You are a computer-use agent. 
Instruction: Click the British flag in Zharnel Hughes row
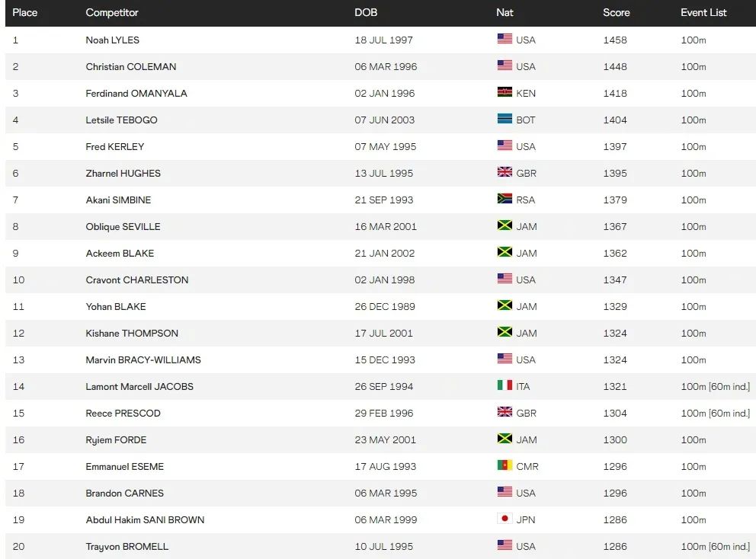tap(505, 173)
